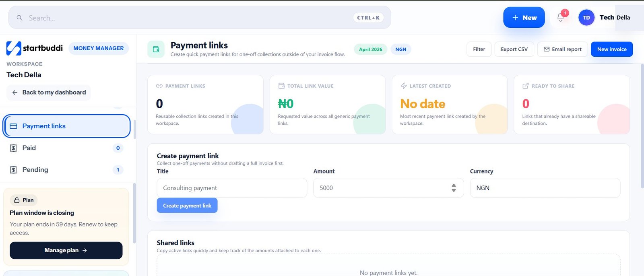Click the MONEY MANAGER badge
Screen dimensions: 644x276
99,48
